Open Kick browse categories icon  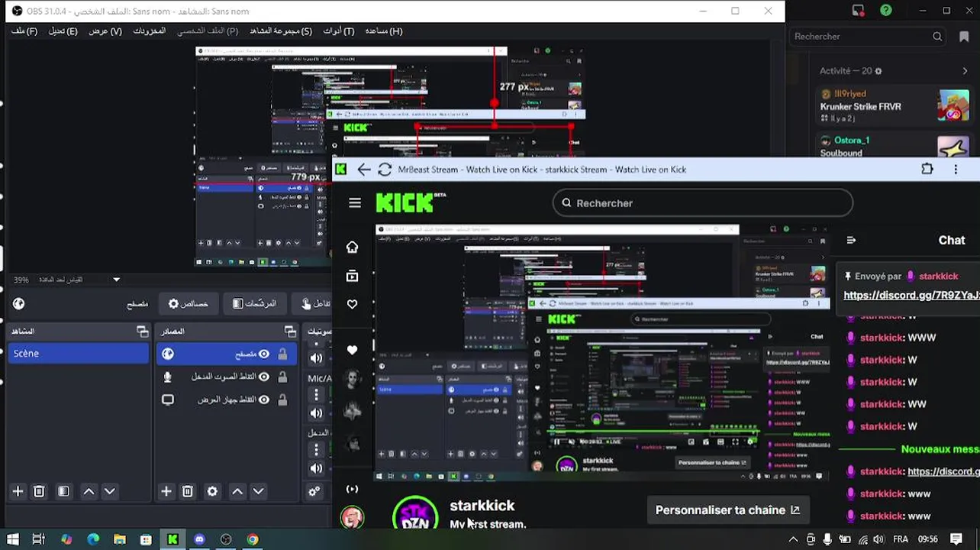point(352,275)
